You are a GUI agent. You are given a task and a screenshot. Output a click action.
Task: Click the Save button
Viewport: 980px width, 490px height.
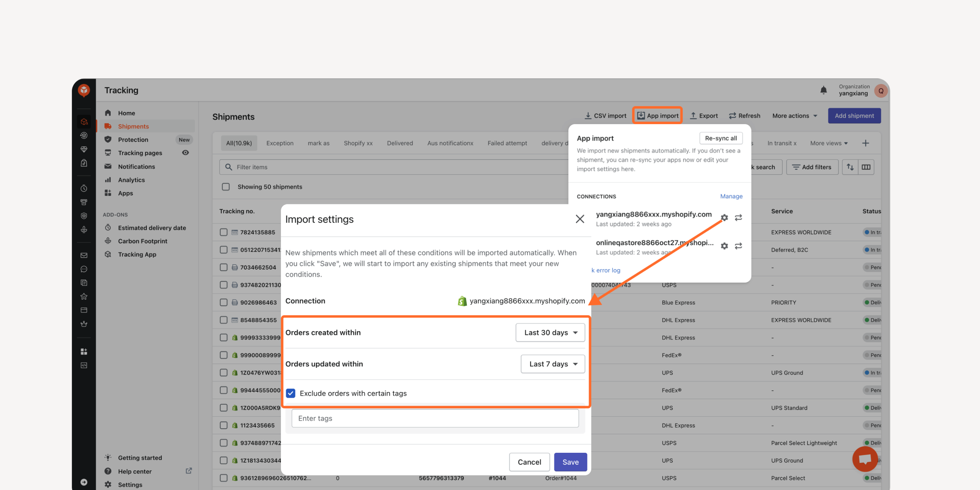(570, 462)
